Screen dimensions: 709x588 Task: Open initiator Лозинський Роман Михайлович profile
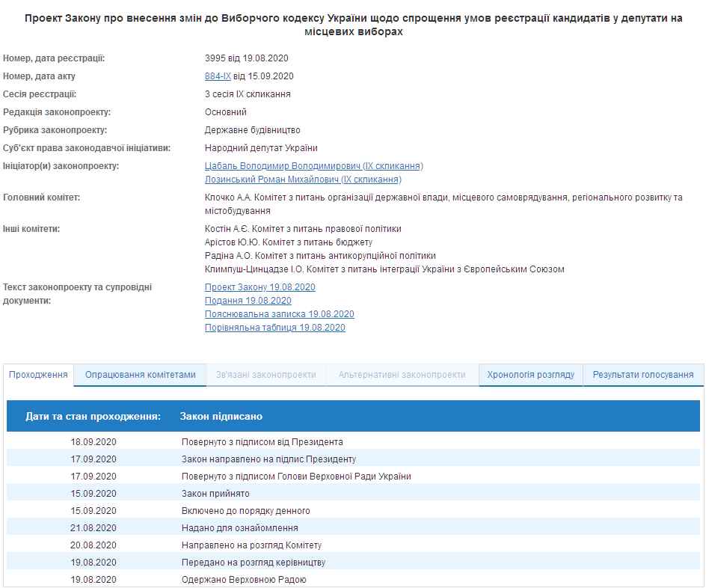point(303,180)
